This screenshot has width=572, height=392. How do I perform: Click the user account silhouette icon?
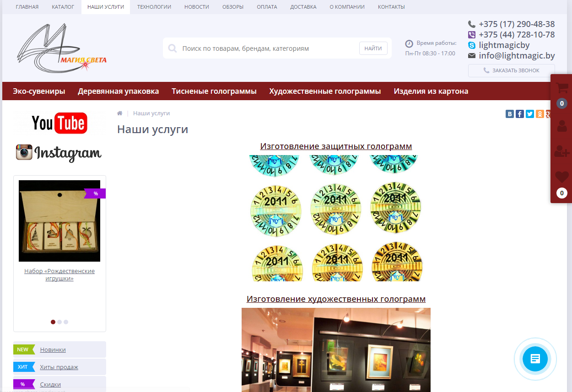coord(562,126)
